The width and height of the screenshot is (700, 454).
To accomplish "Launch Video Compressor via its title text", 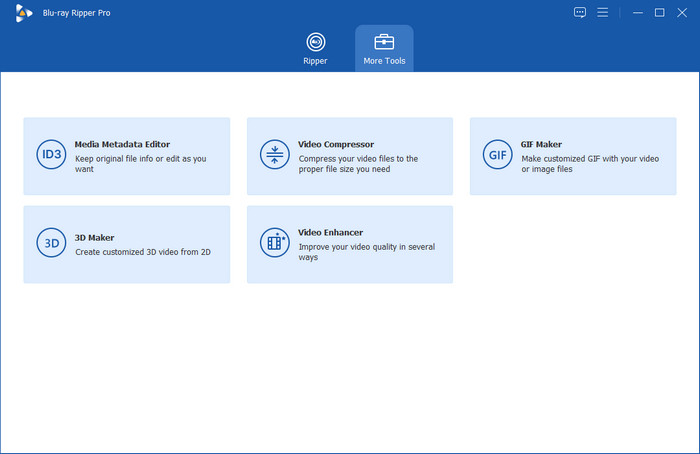I will (x=335, y=144).
